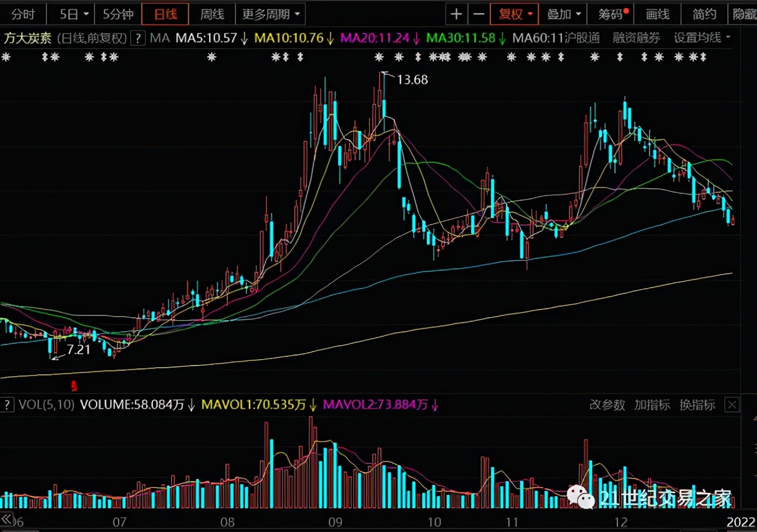The image size is (757, 532).
Task: Close the volume indicator panel
Action: (x=733, y=405)
